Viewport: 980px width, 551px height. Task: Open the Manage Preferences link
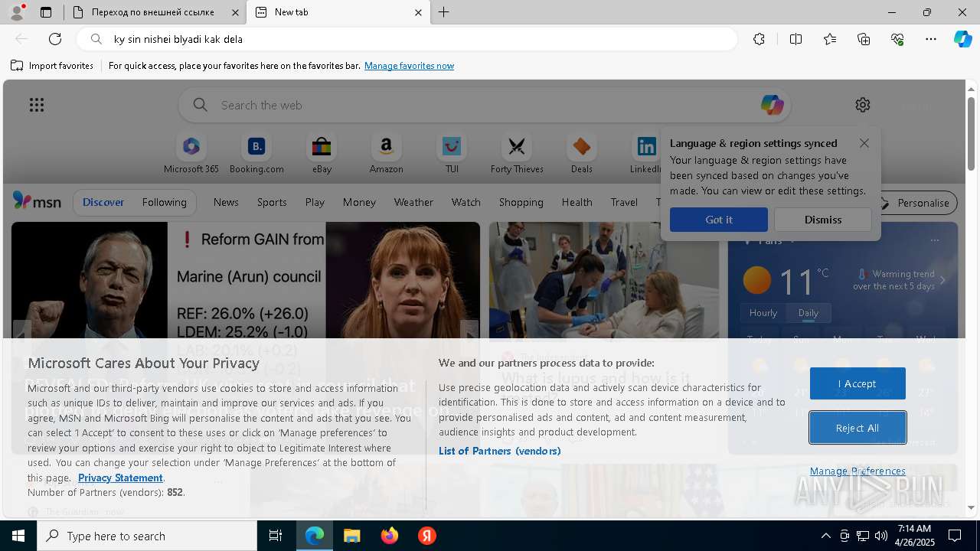point(857,471)
